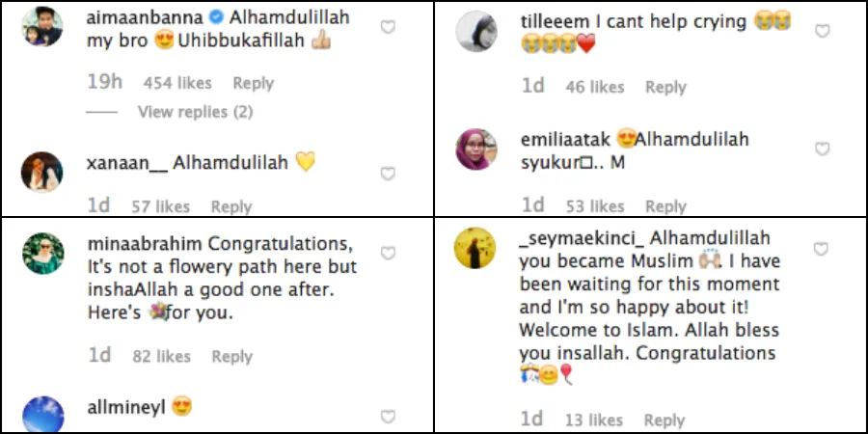Reply to tilleeem's comment

click(665, 87)
